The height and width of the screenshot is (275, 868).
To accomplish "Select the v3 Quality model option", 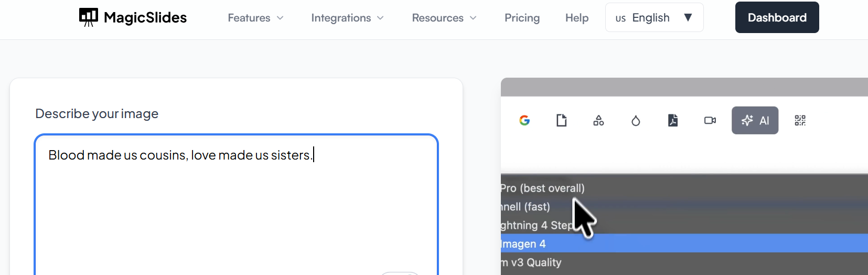I will tap(532, 262).
